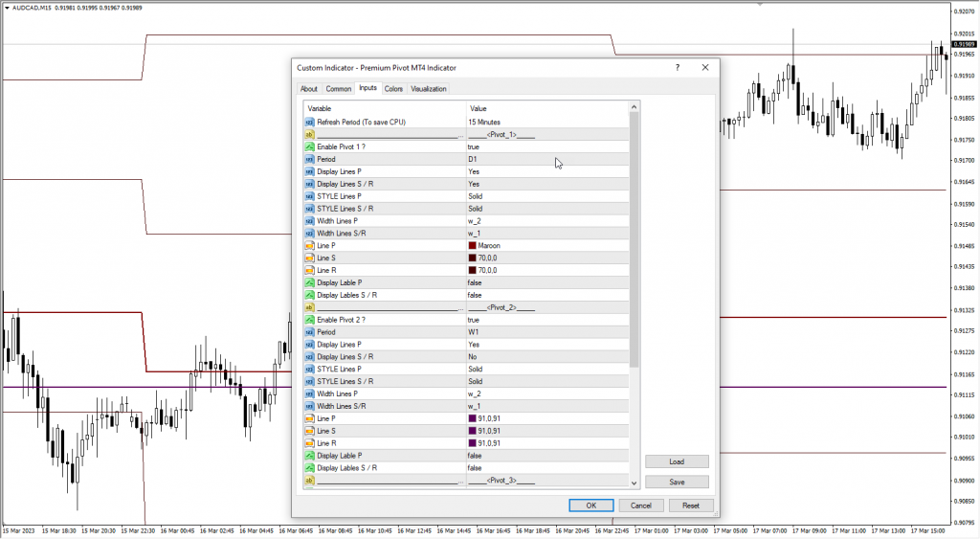980x539 pixels.
Task: Open the Period value D1 for Pivot 1
Action: (x=473, y=159)
